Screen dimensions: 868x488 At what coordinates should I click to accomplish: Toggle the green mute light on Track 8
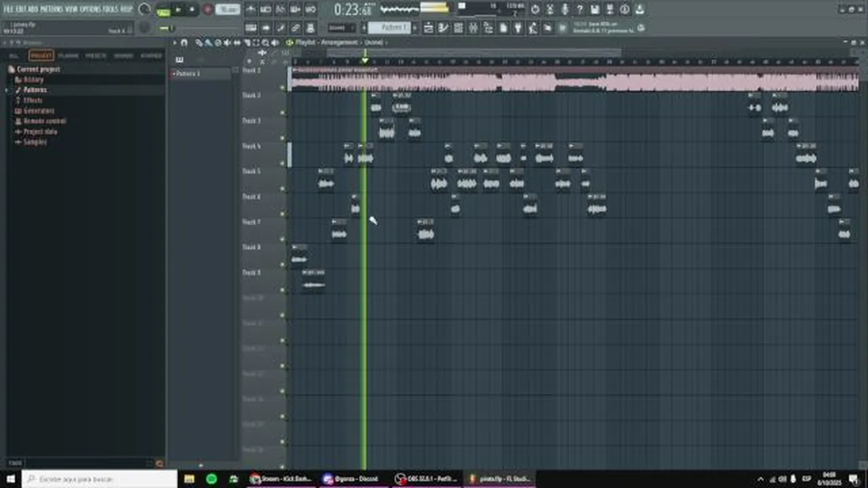(x=283, y=265)
